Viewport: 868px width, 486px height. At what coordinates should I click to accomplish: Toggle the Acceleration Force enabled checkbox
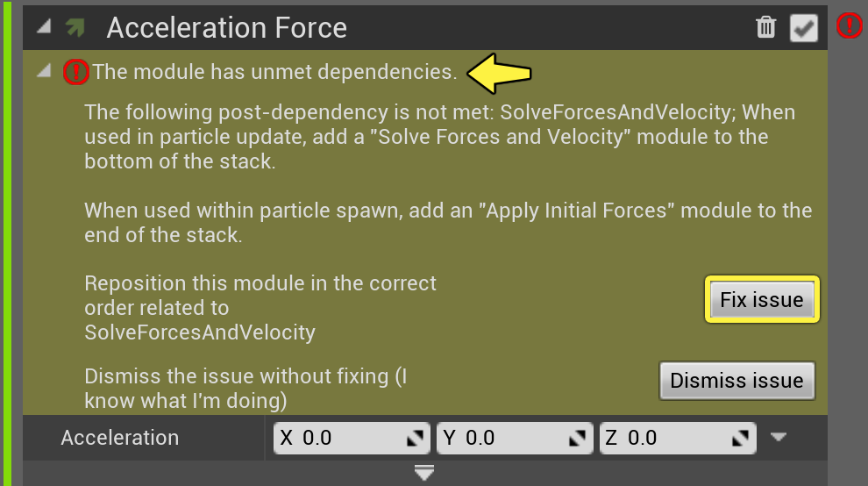[804, 28]
